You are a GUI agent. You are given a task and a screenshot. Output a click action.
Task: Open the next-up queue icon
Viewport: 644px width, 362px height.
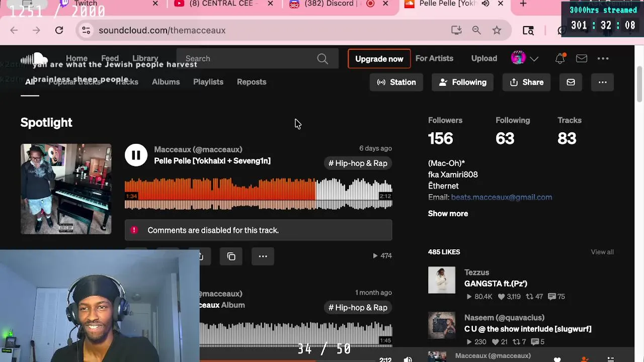610,359
